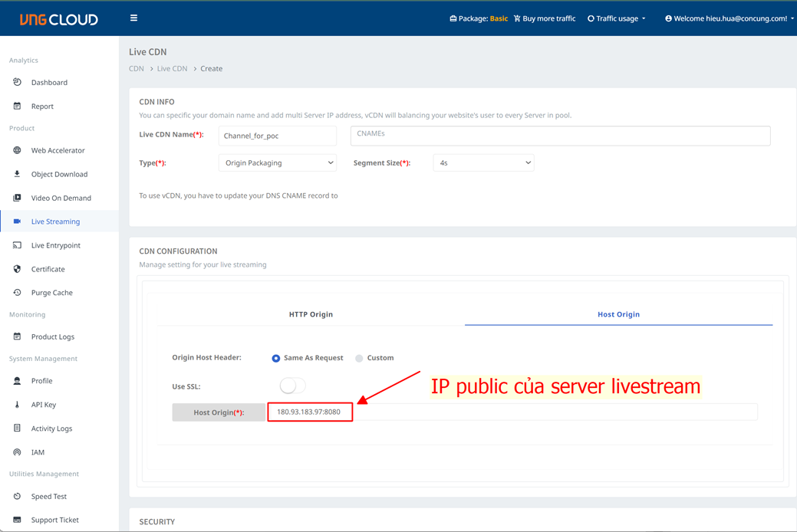Click the Live CDN Name input field
Image resolution: width=797 pixels, height=532 pixels.
(x=278, y=136)
